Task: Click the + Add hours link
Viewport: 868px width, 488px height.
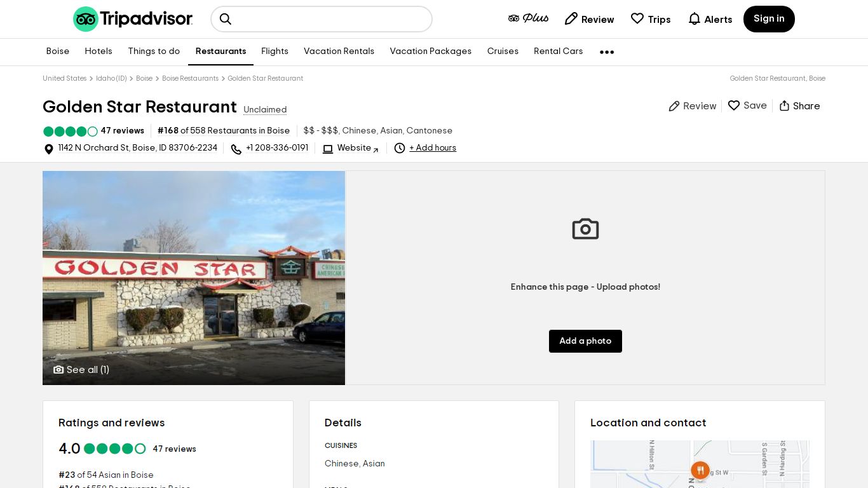Action: pyautogui.click(x=433, y=148)
